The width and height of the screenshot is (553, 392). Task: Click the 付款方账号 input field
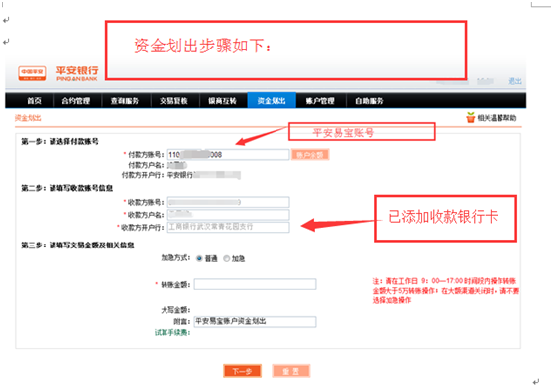(229, 155)
